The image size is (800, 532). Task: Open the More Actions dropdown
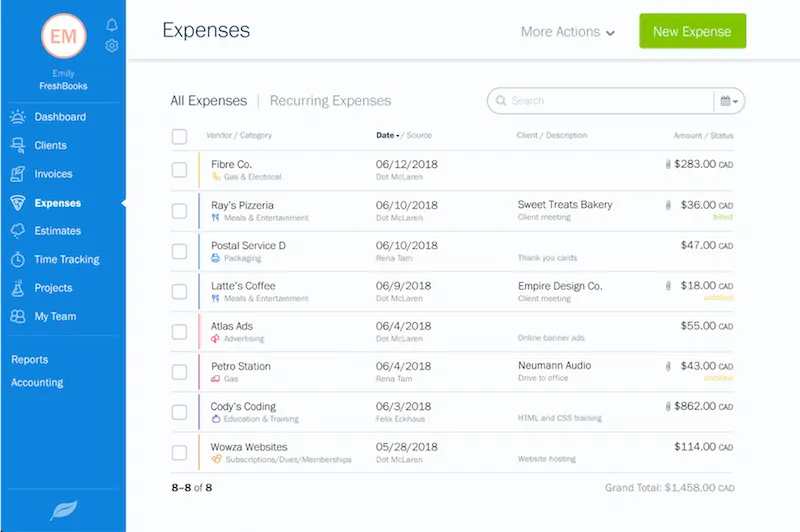567,32
